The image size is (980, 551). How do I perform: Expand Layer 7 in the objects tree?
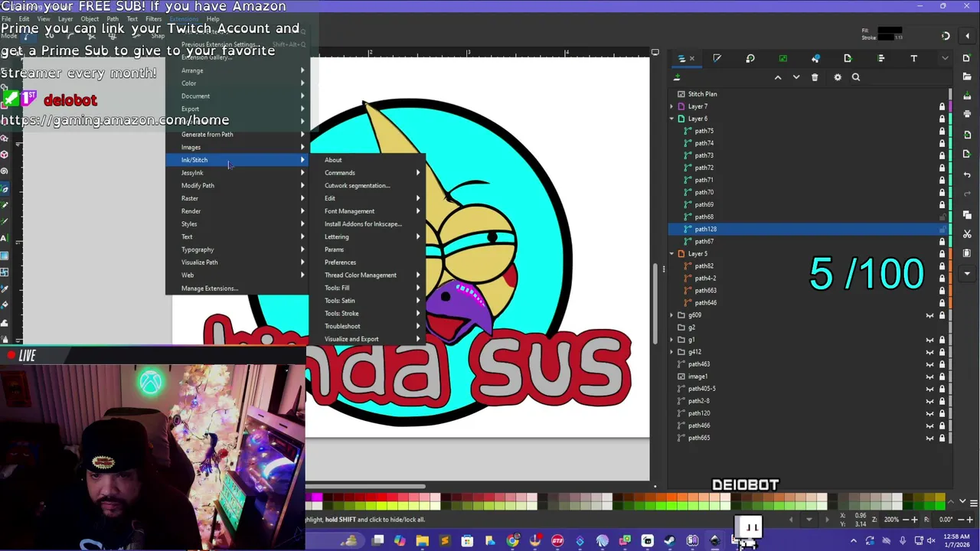(x=671, y=106)
